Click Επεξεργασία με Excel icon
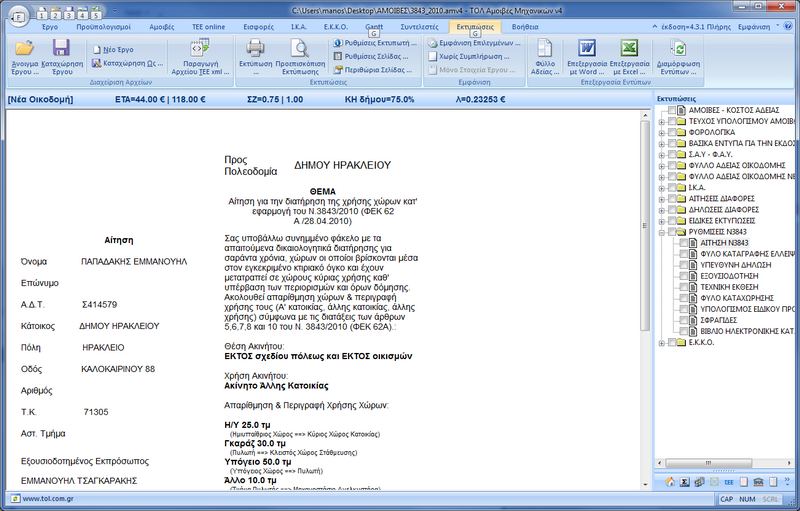The image size is (800, 511). [x=629, y=49]
